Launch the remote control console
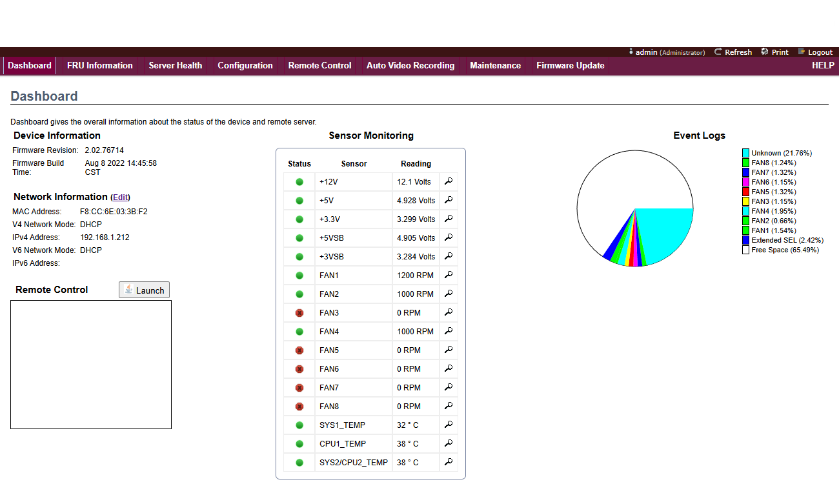839x504 pixels. pos(144,290)
